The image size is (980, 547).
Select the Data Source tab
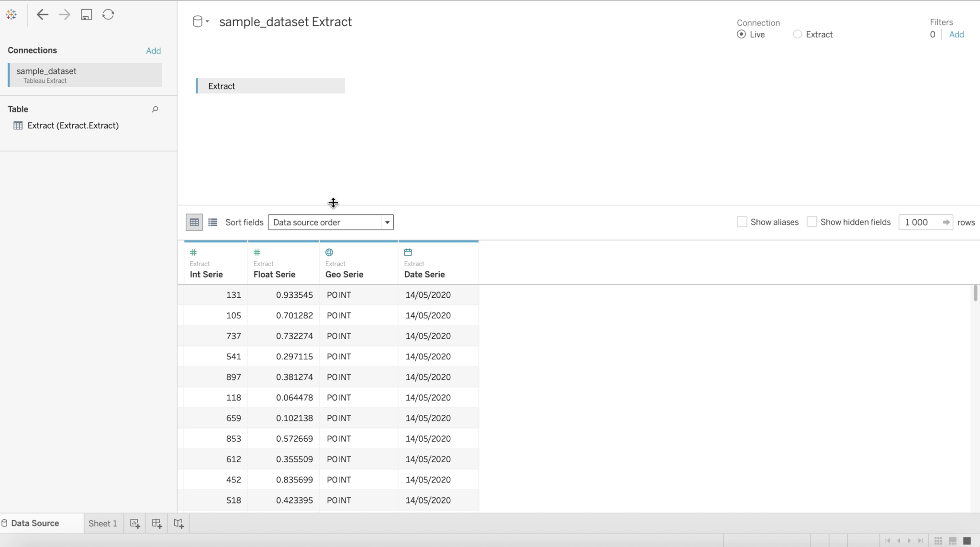pyautogui.click(x=34, y=523)
